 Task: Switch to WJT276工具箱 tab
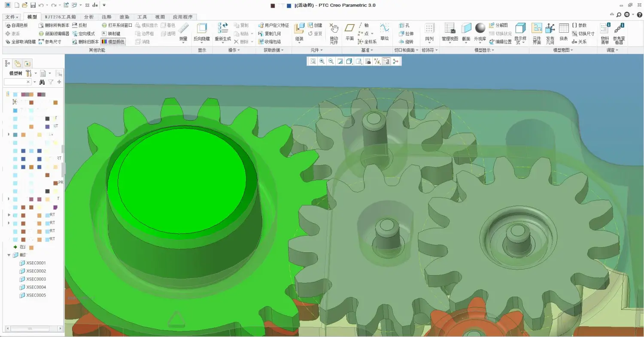61,17
